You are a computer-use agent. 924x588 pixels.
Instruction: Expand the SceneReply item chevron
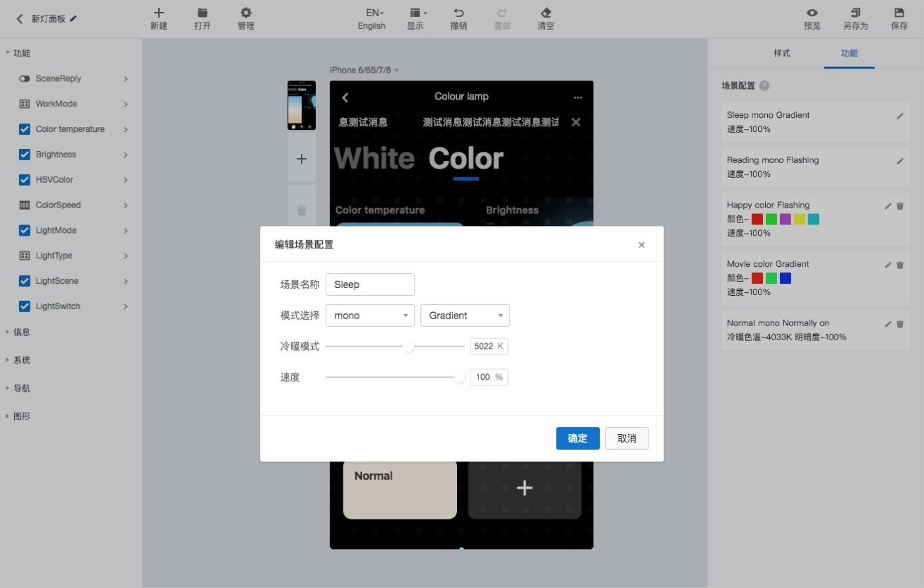coord(126,79)
